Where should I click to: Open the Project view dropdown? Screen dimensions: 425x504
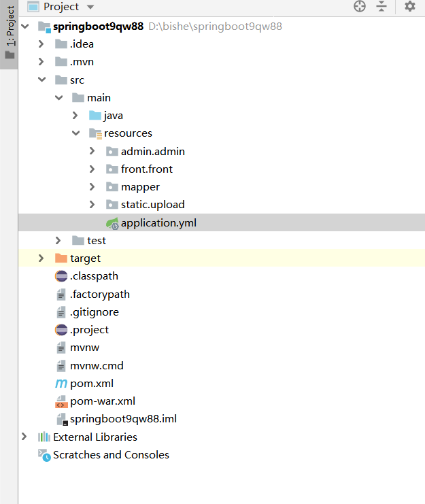point(91,7)
